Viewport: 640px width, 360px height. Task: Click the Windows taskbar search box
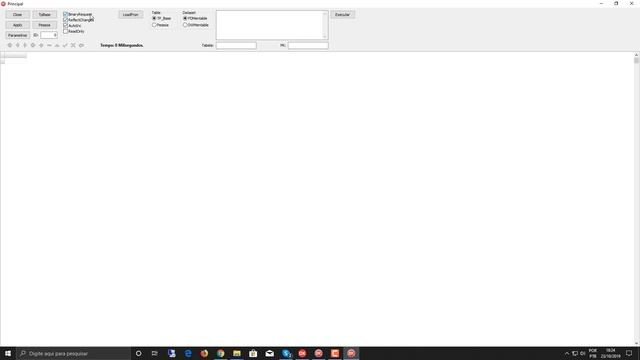pyautogui.click(x=73, y=353)
